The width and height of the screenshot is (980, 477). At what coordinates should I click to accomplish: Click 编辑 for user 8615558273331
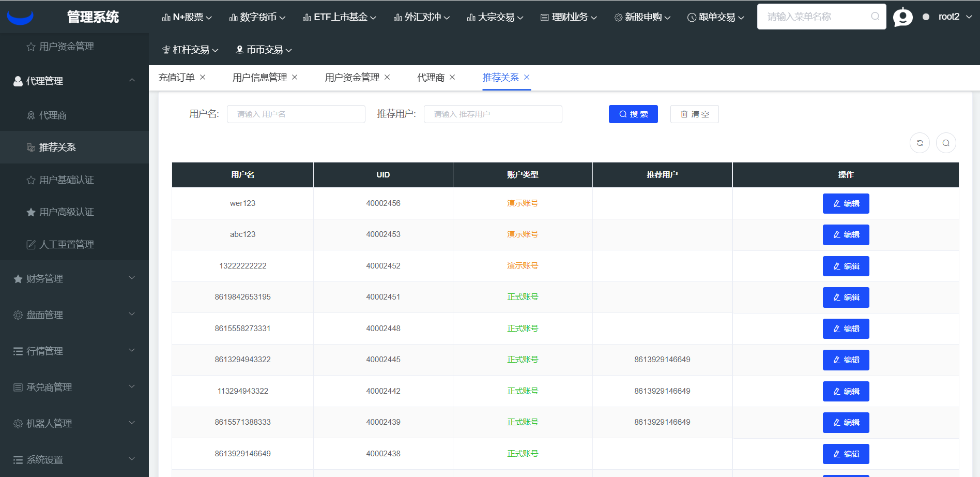click(846, 329)
